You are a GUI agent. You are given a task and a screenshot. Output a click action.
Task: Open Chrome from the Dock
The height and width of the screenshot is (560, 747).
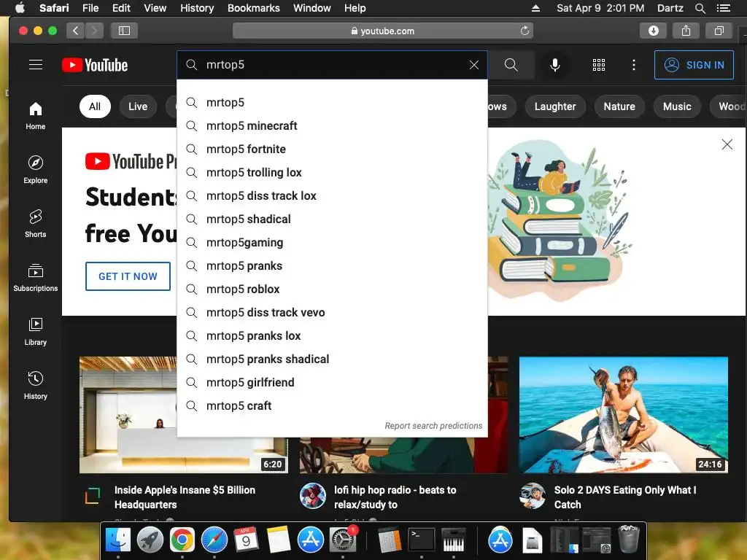point(182,540)
